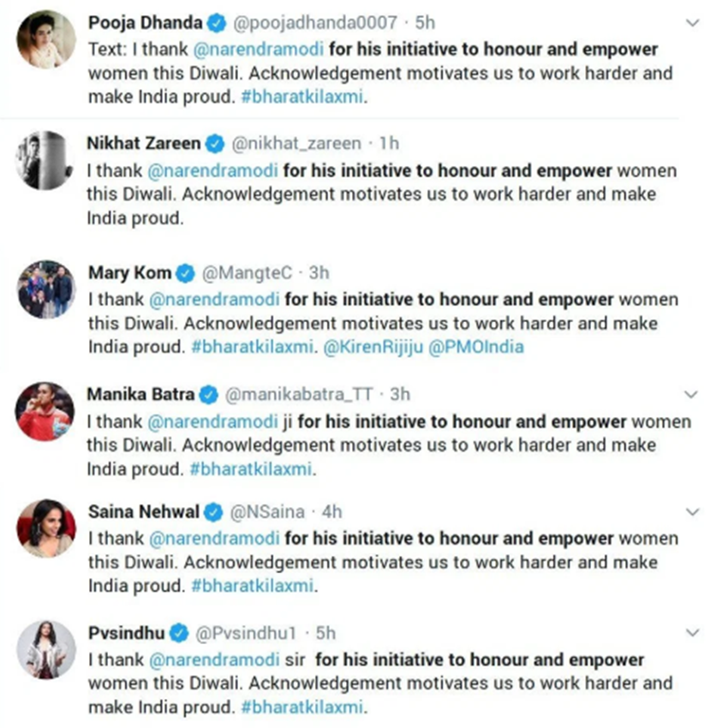This screenshot has height=728, width=728.
Task: Click Nikhat Zareen's blue verified checkmark
Action: (x=218, y=143)
